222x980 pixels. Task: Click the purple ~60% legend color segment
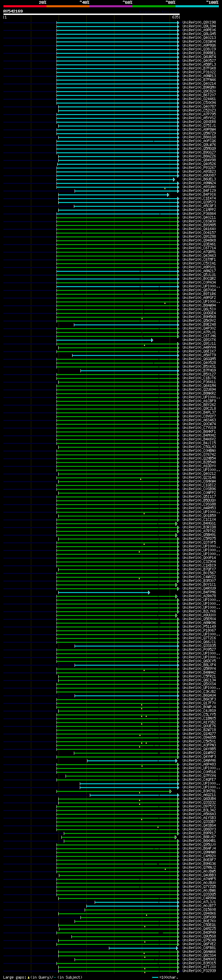111,6
